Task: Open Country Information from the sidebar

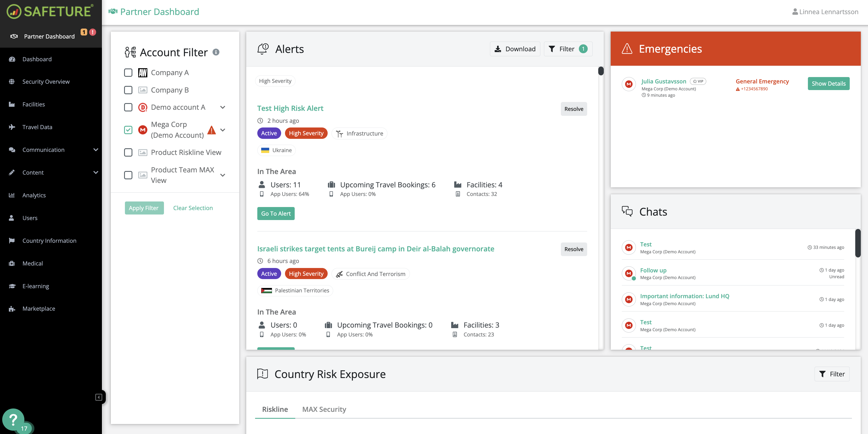Action: point(49,241)
